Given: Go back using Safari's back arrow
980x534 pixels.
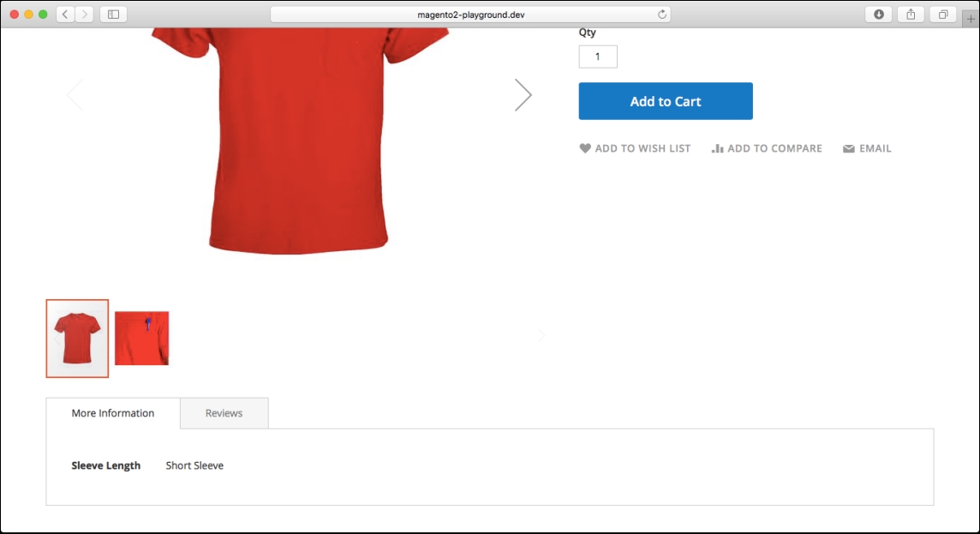Looking at the screenshot, I should (65, 15).
